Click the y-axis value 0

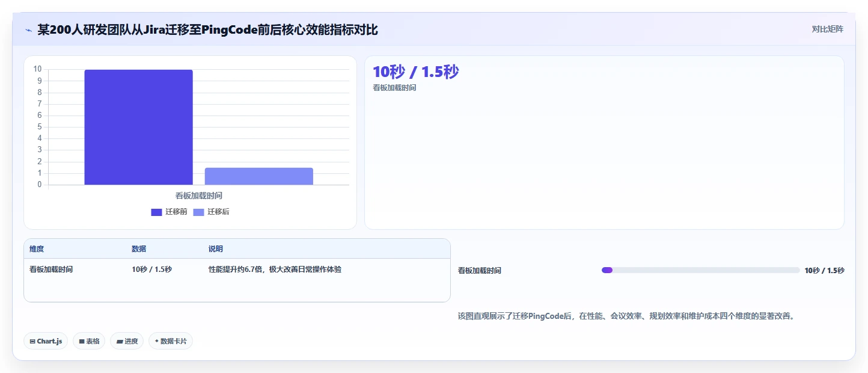[x=40, y=185]
